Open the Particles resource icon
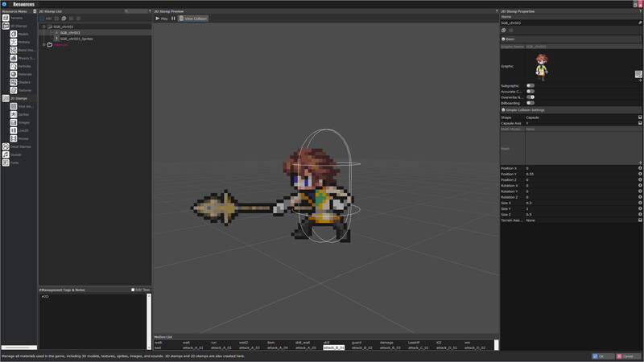Viewport: 644px width, 362px height. pos(14,66)
